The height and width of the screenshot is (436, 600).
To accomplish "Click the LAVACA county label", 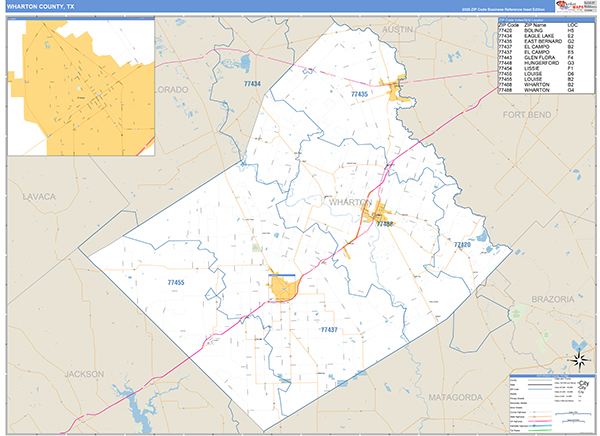I will click(39, 197).
